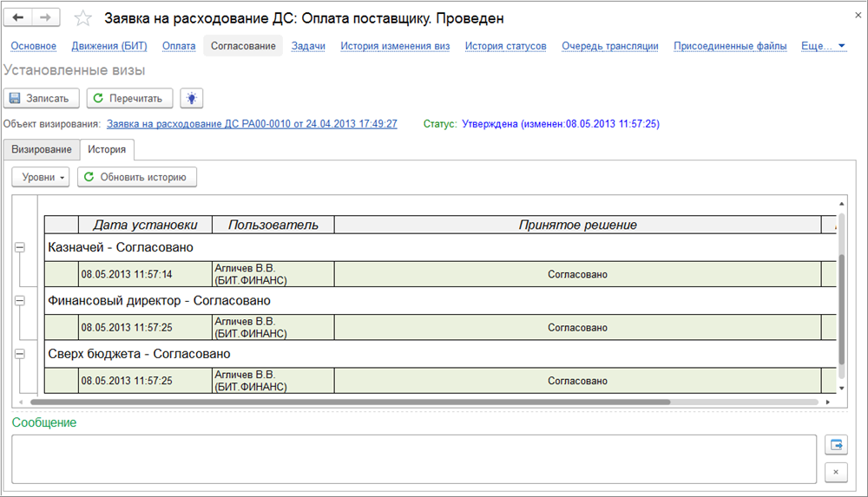Expand the Еще menu

[823, 46]
